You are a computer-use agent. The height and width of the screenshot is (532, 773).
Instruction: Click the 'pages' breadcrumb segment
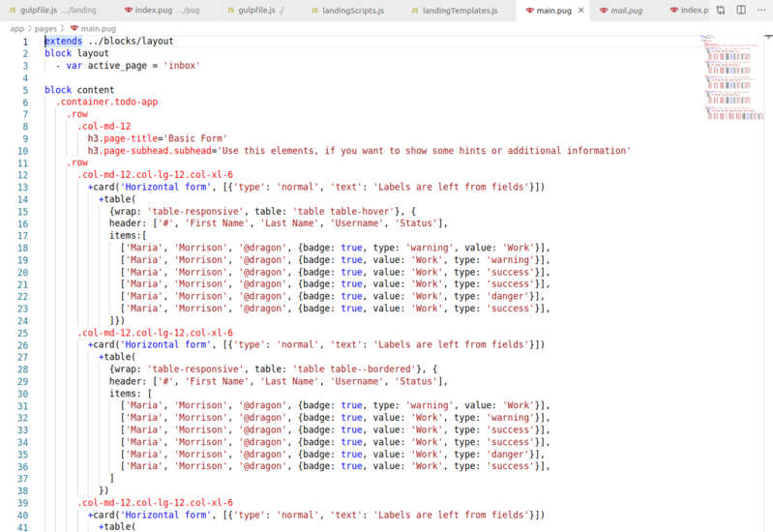(46, 29)
